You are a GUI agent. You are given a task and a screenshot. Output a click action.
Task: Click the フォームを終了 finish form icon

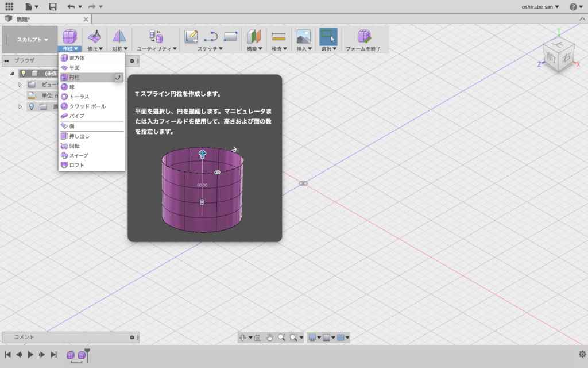pos(363,36)
